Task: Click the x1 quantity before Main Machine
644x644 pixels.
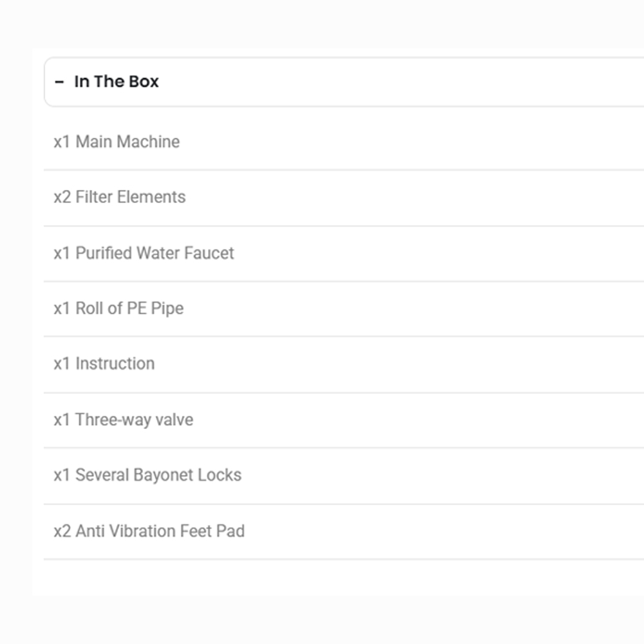Action: 62,142
